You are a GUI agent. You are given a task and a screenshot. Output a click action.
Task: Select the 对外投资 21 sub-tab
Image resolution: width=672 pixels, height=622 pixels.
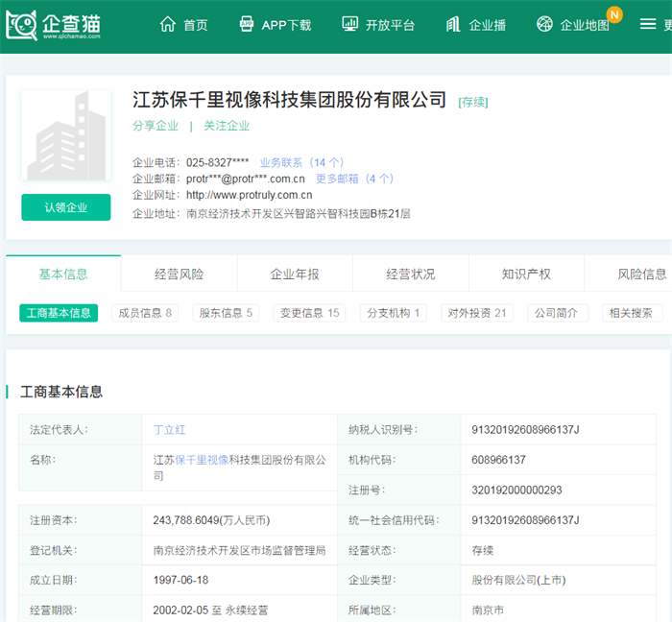pos(477,313)
